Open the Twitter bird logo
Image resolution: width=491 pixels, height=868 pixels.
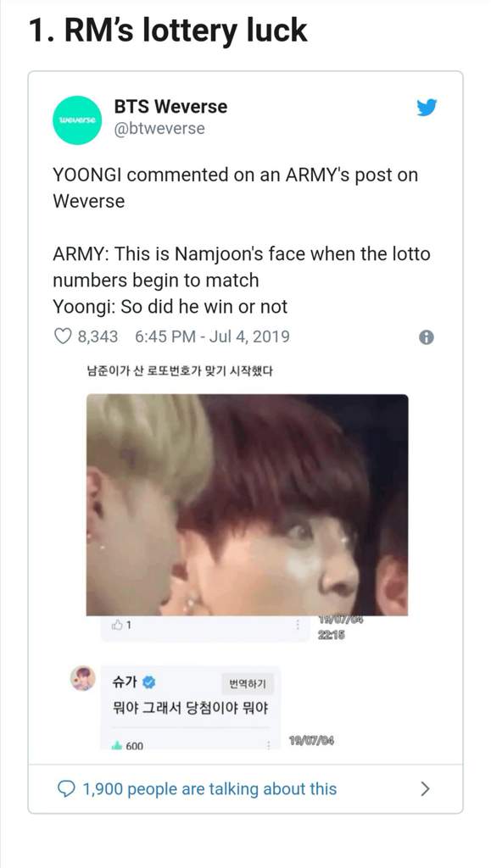point(427,108)
